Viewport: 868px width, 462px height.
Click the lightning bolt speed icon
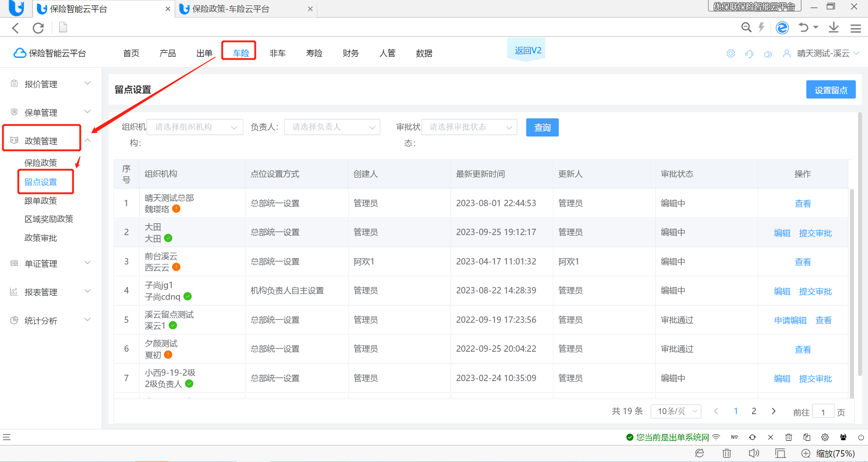tap(762, 28)
